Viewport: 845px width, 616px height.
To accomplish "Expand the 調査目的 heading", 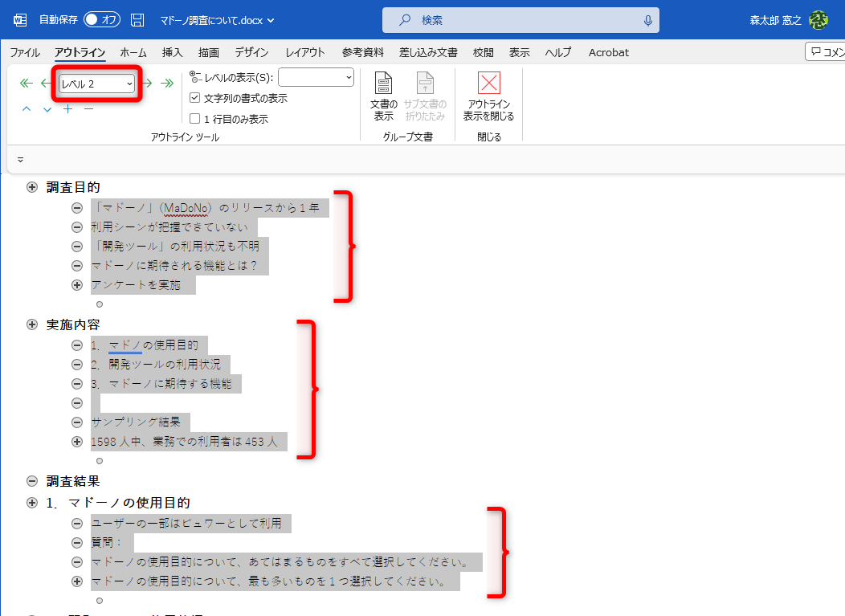I will (31, 187).
